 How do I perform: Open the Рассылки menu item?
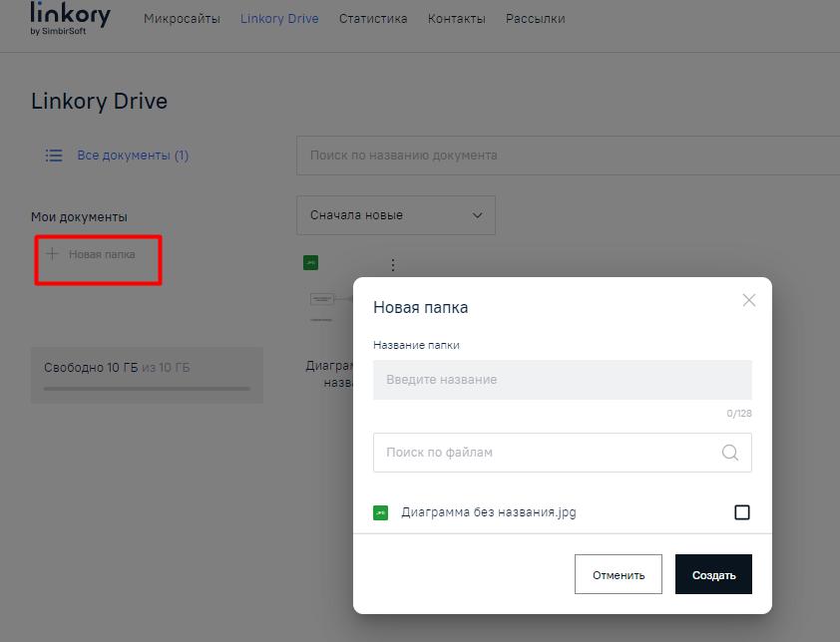535,18
